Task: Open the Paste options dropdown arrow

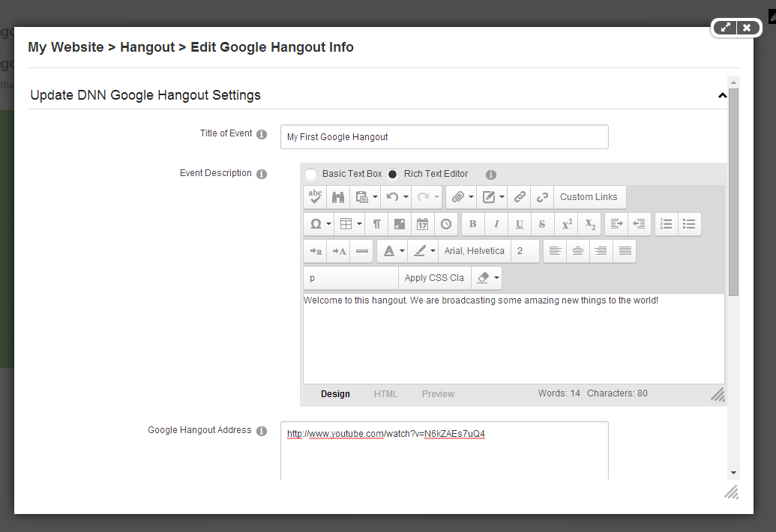Action: coord(375,197)
